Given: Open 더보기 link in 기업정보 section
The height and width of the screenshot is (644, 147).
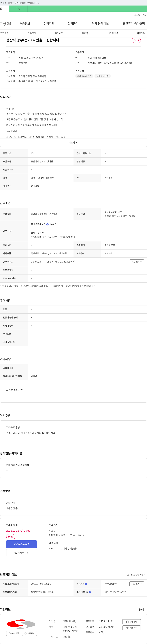Looking at the screenshot, I should [142, 610].
